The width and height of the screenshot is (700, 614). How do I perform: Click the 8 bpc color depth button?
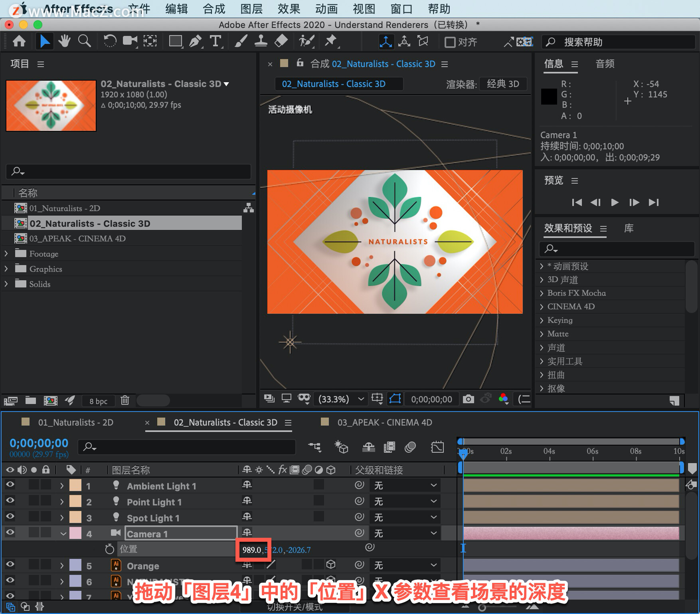(x=98, y=401)
